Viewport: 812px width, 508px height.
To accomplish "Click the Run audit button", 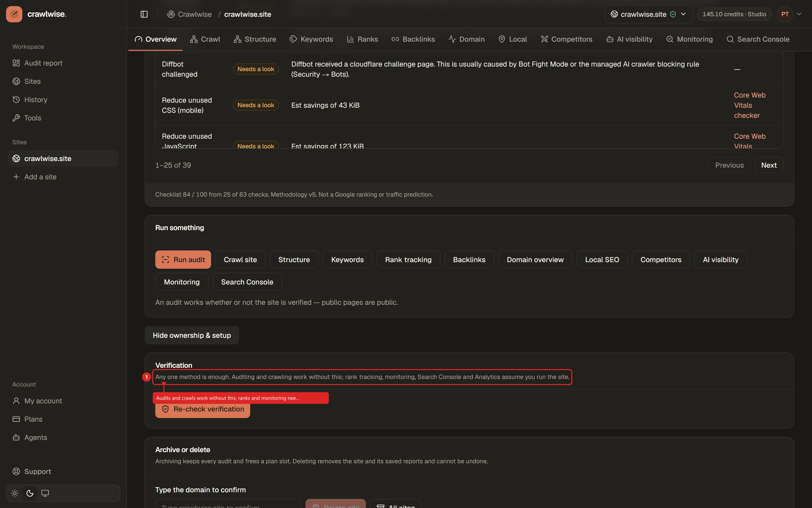I will coord(183,260).
